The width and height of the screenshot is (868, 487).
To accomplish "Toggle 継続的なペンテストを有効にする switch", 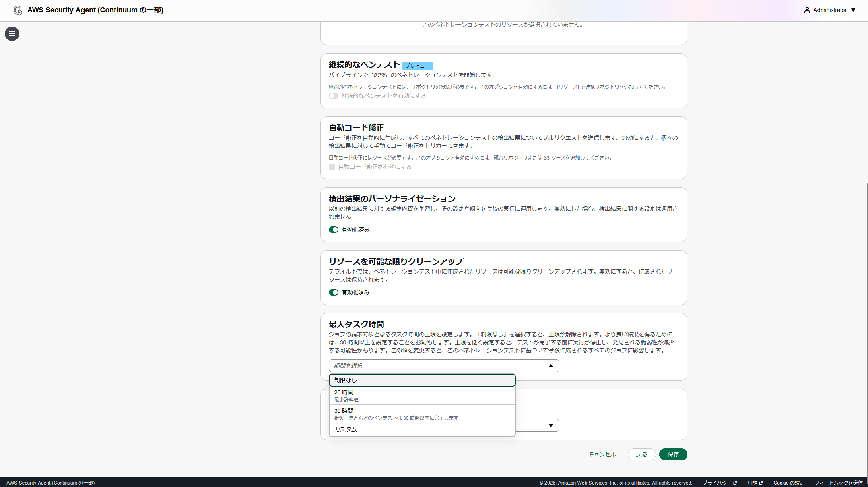I will click(x=333, y=96).
